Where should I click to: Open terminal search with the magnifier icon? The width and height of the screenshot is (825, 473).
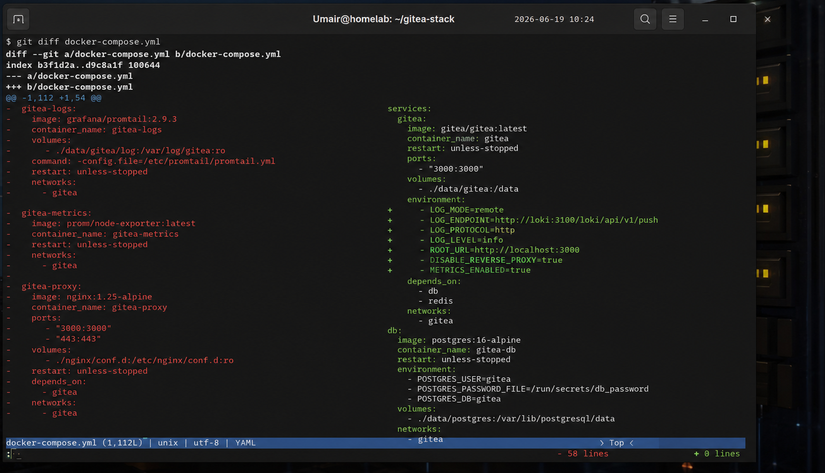(x=645, y=19)
